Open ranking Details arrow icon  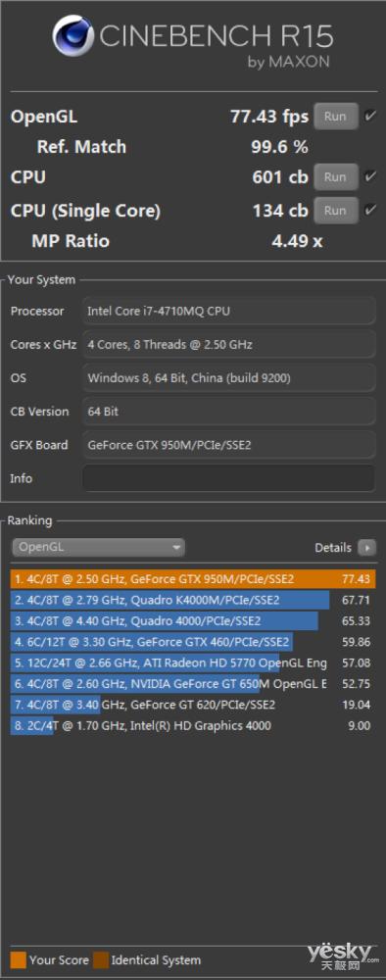[x=367, y=548]
